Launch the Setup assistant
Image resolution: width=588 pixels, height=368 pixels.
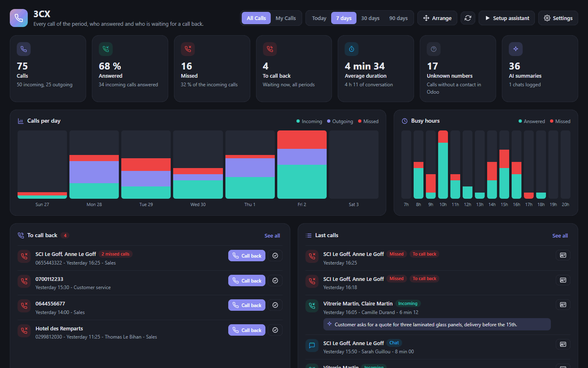(507, 18)
